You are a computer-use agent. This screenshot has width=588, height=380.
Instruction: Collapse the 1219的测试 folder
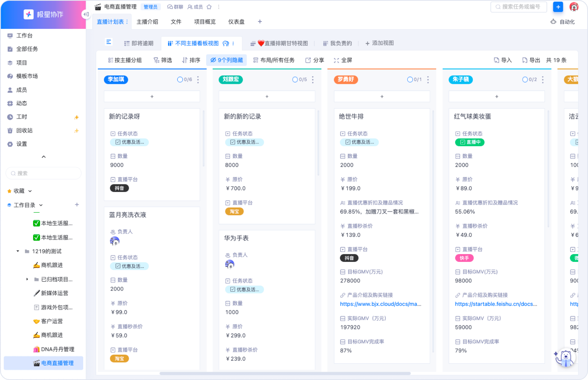click(x=18, y=251)
